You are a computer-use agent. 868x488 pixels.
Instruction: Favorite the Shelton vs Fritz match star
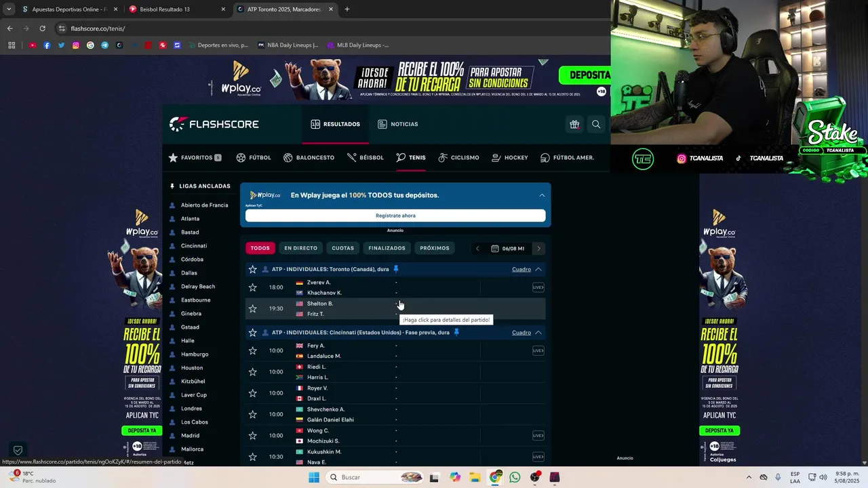click(x=253, y=308)
